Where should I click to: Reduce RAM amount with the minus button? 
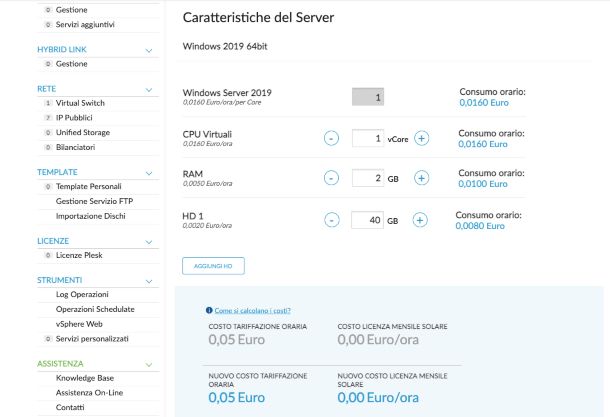331,178
